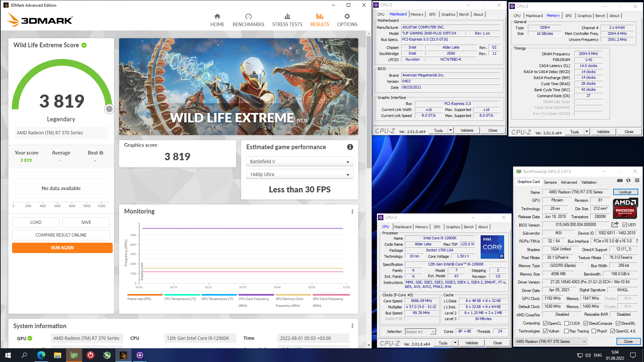Toggle the OpenGL 4.6 checkbox
644x362 pixels.
tap(612, 331)
